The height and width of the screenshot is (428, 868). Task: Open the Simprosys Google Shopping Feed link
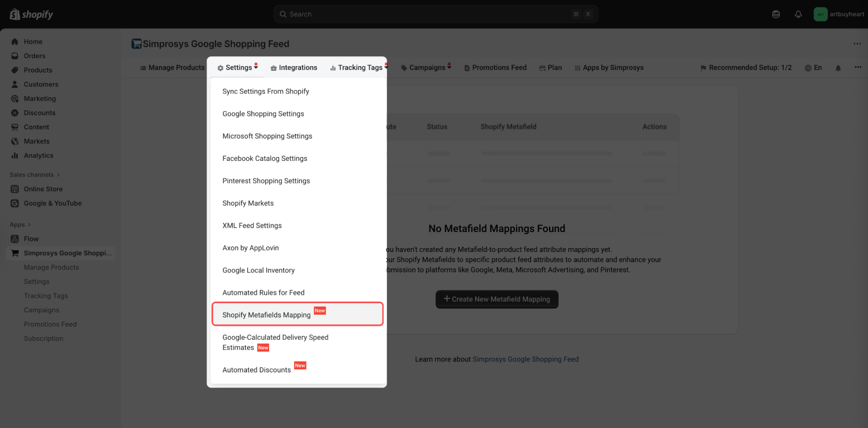pos(525,359)
